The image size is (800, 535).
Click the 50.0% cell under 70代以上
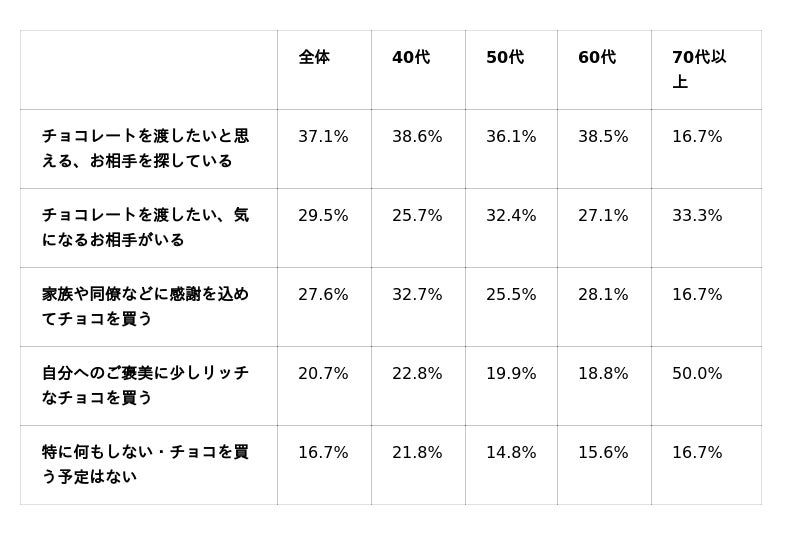click(697, 374)
